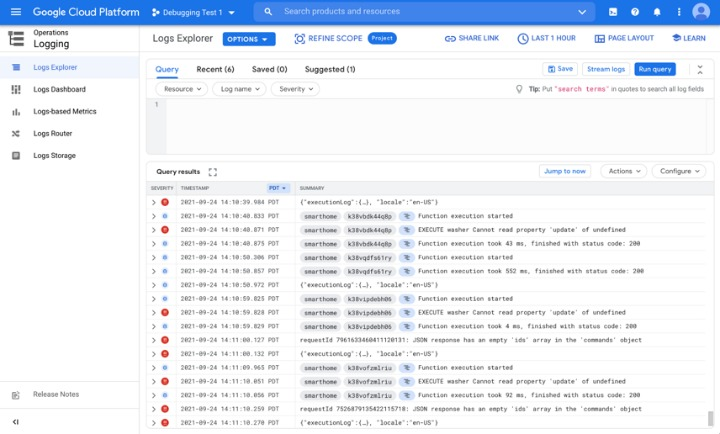This screenshot has width=720, height=434.
Task: Click the Share Link icon button
Action: [474, 39]
